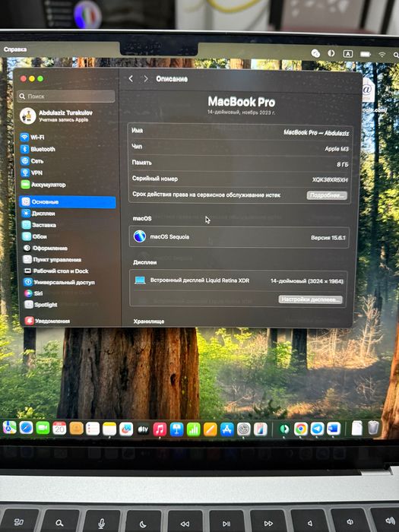Screen dimensions: 399x532
Task: Click the serial number XQK38XR5XH
Action: tap(330, 180)
